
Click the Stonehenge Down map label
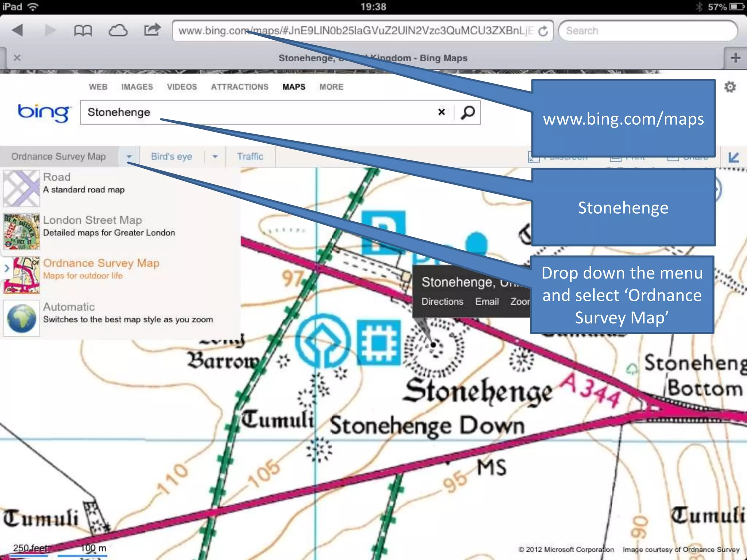click(427, 425)
